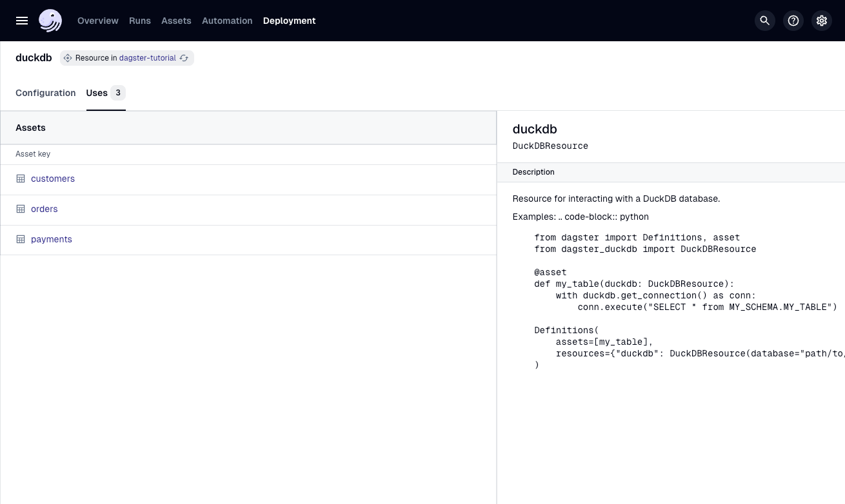
Task: Click the table icon next to payments
Action: (x=21, y=239)
